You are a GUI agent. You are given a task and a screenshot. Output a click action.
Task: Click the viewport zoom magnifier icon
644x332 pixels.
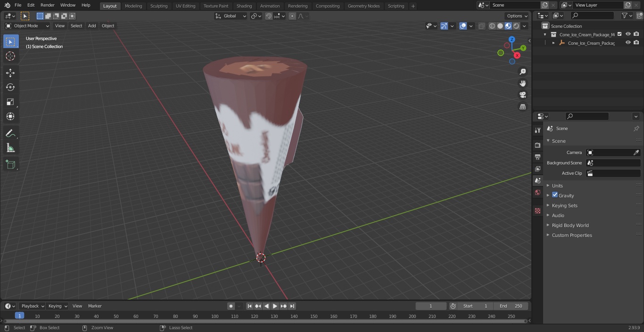pos(522,72)
